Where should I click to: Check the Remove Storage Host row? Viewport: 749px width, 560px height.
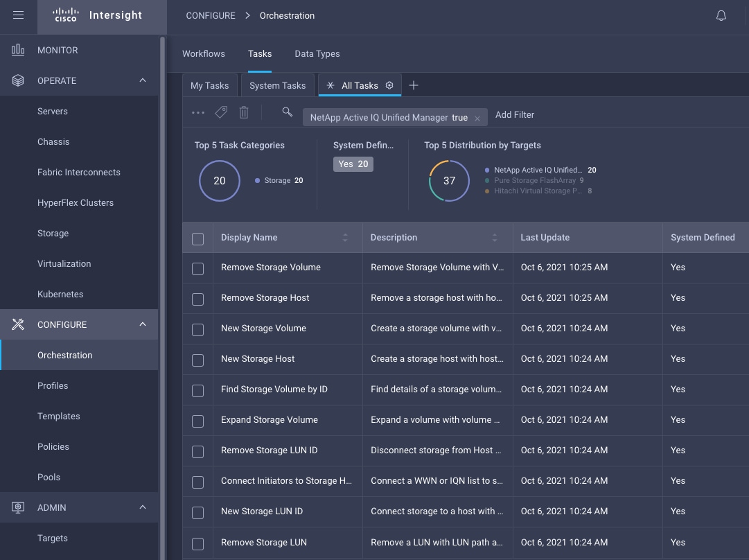click(x=197, y=299)
